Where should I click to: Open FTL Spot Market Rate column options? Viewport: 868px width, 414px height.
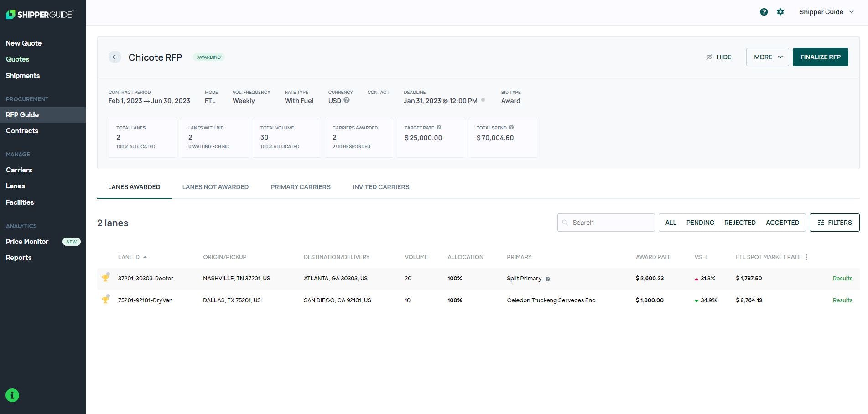pyautogui.click(x=806, y=257)
